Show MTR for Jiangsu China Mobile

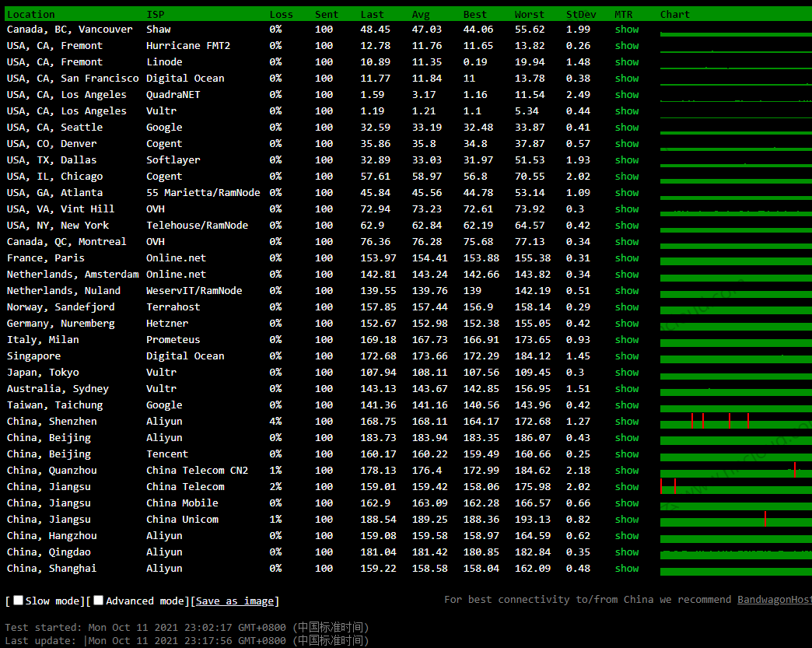(x=627, y=503)
